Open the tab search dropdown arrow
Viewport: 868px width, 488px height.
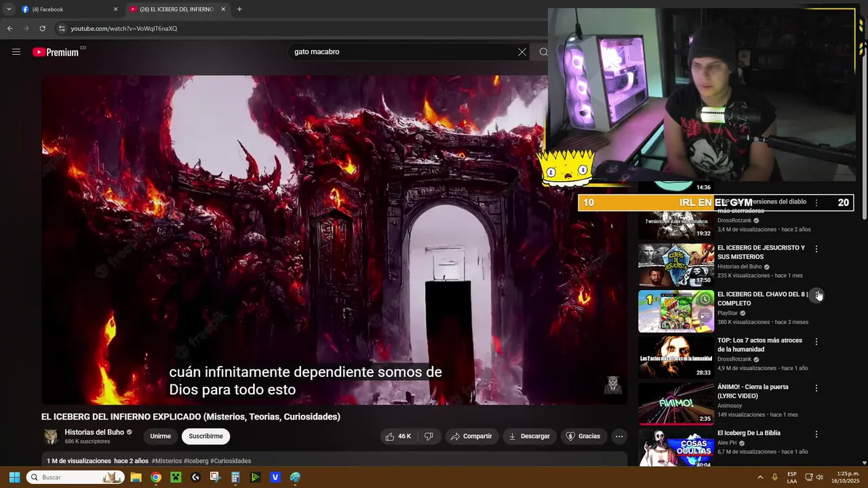click(8, 9)
